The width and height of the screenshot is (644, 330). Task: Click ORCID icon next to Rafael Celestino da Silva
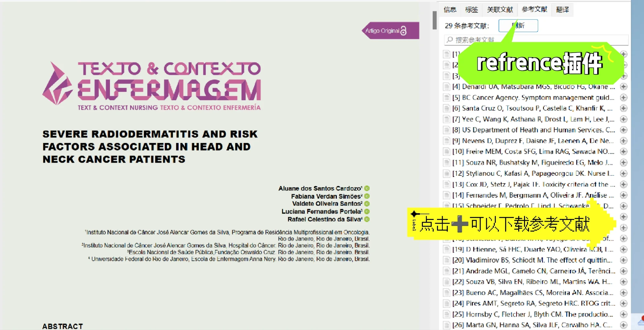coord(367,219)
